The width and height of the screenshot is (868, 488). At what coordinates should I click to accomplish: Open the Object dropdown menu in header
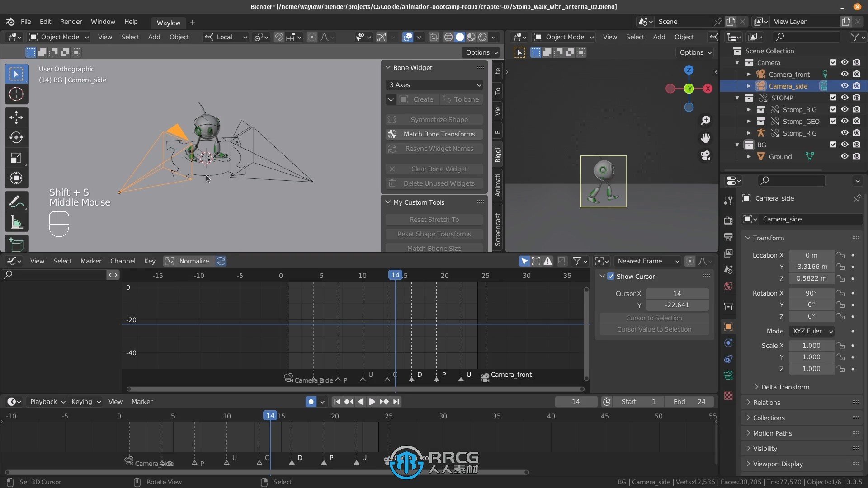pos(179,37)
